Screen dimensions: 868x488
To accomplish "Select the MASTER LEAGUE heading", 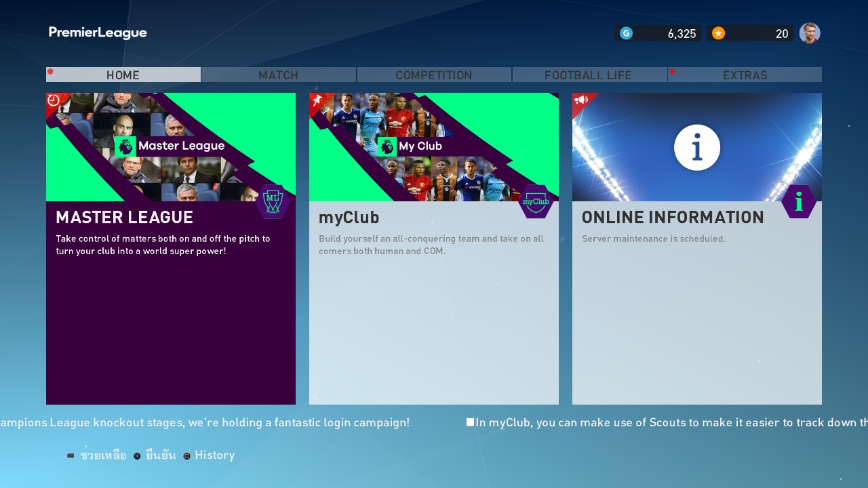I will pos(125,218).
